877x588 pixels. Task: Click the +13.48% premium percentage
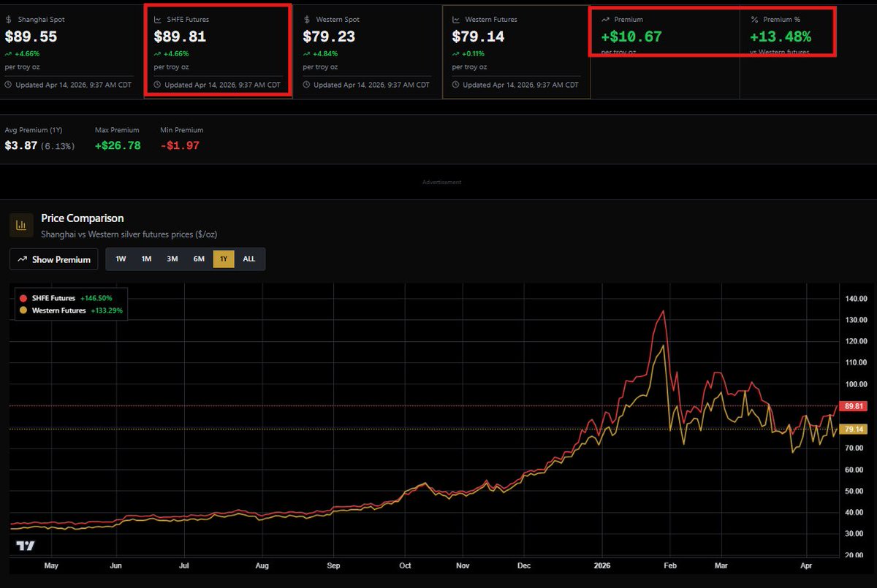click(781, 37)
